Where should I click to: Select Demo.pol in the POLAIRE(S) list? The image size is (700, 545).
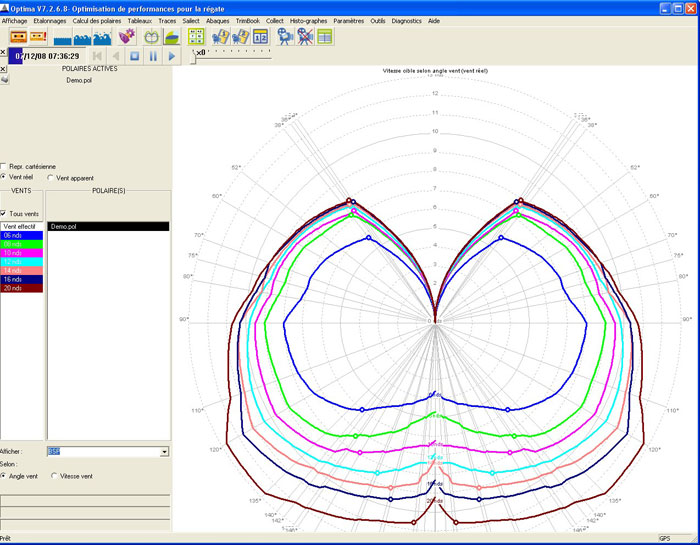[x=108, y=226]
